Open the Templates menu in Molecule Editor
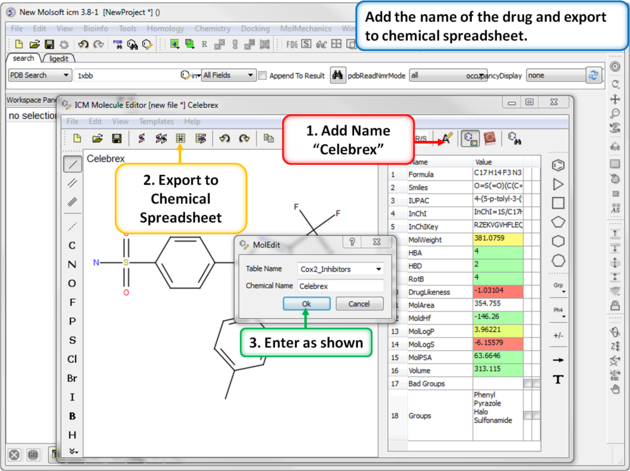 pyautogui.click(x=156, y=121)
